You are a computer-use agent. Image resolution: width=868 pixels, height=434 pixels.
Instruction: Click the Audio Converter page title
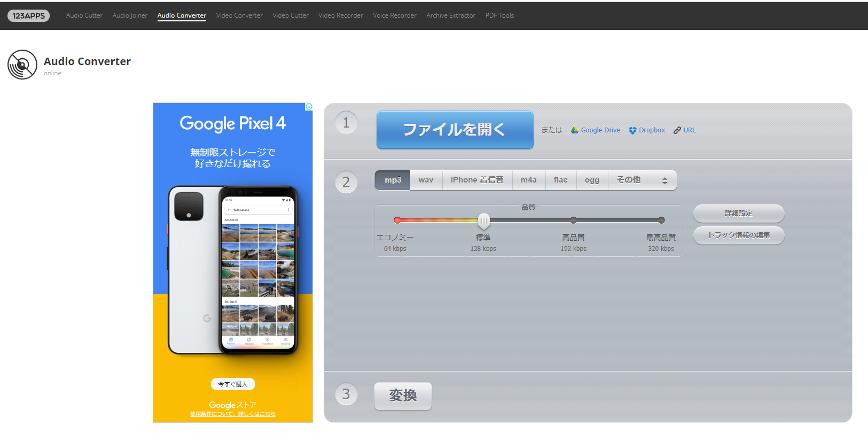[87, 61]
